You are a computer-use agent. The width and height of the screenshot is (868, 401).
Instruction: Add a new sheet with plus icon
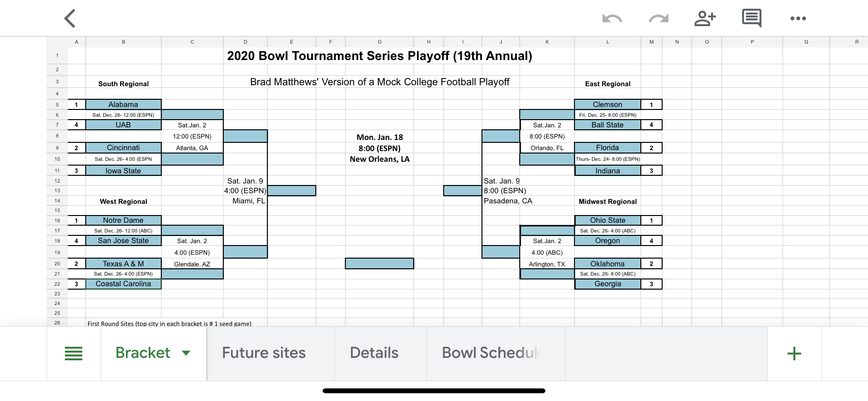(794, 354)
